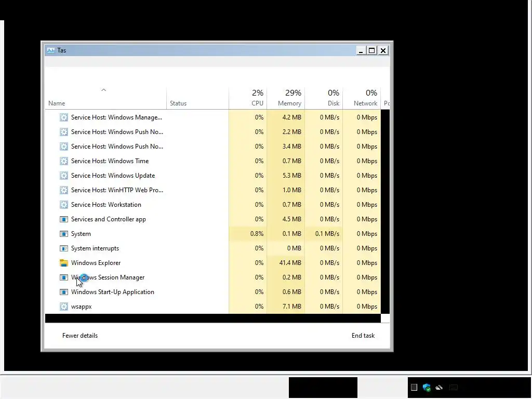Click gear icon of Service Host: Windows Manage... row
Viewport: 532px width, 399px height.
click(x=64, y=117)
